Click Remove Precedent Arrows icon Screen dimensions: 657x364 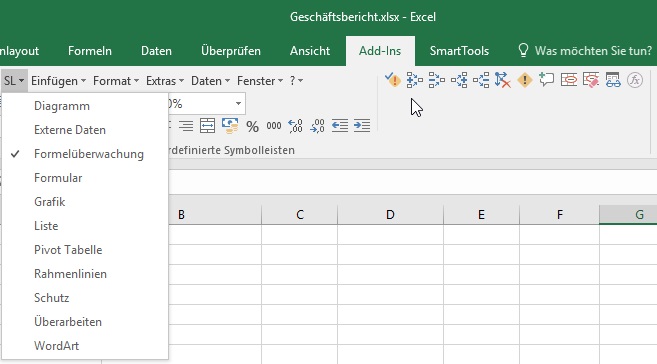point(437,80)
